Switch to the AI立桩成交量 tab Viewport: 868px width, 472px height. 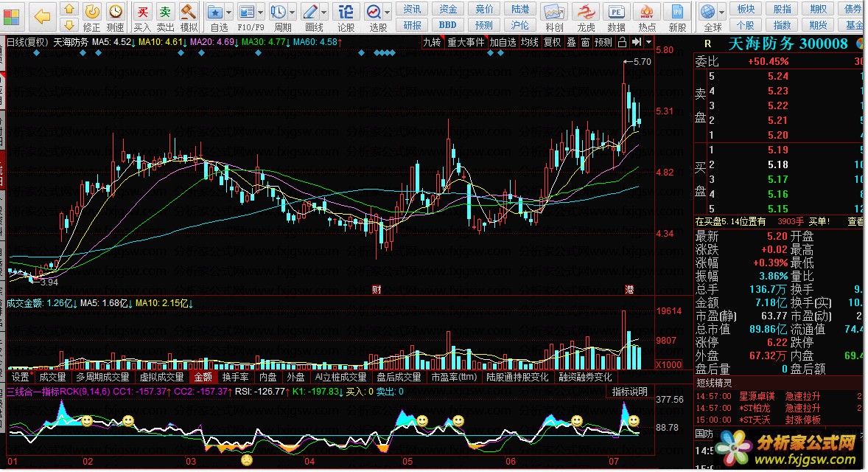[x=340, y=378]
